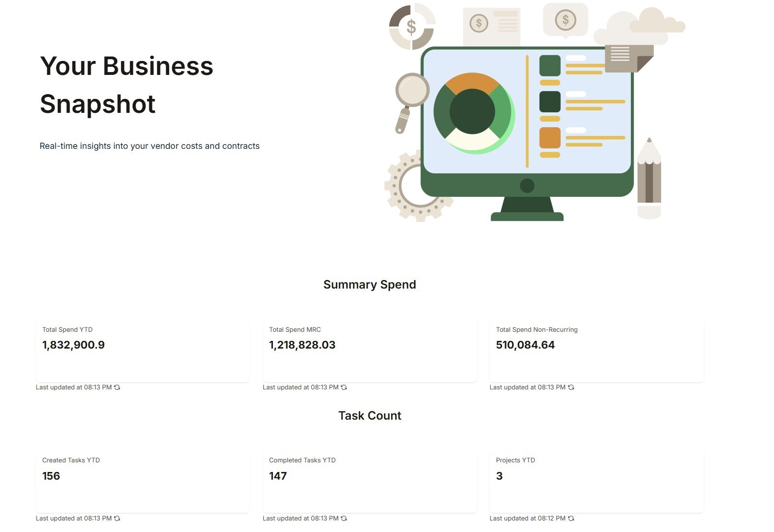Reload the Created Tasks YTD count
The width and height of the screenshot is (774, 532).
[x=117, y=519]
